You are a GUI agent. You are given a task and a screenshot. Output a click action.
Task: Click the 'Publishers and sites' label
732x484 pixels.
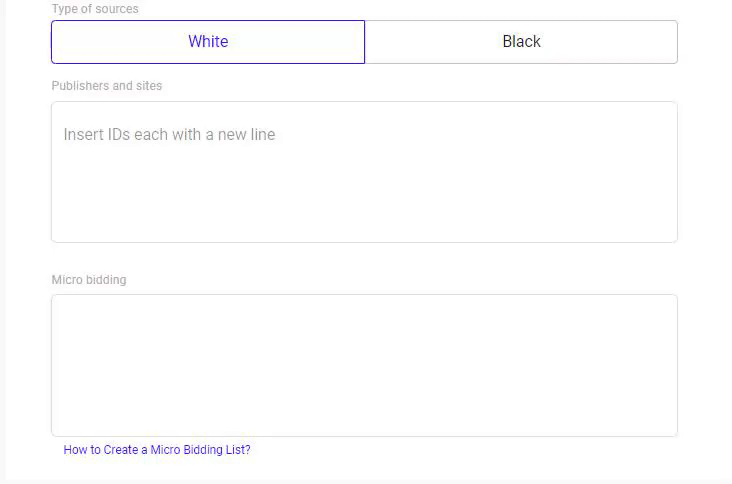tap(107, 86)
